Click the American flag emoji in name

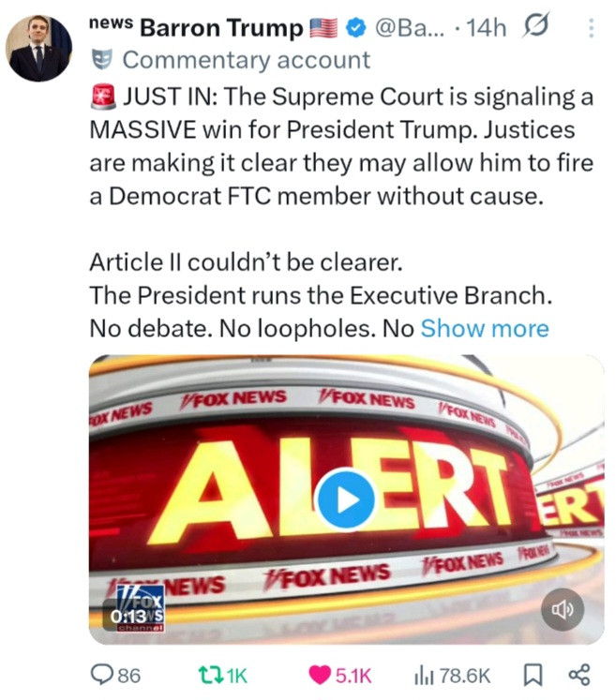pyautogui.click(x=323, y=28)
